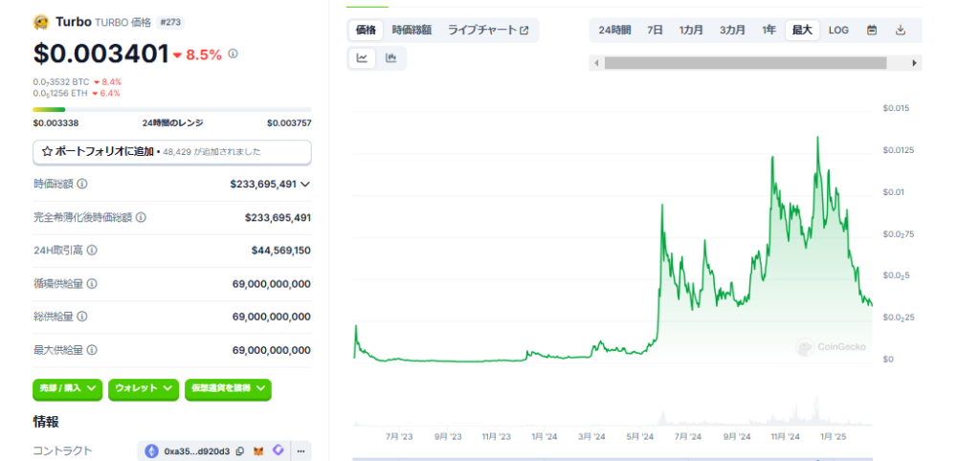Click the MetaMask fox icon
Screen dimensions: 980x461
click(x=258, y=450)
